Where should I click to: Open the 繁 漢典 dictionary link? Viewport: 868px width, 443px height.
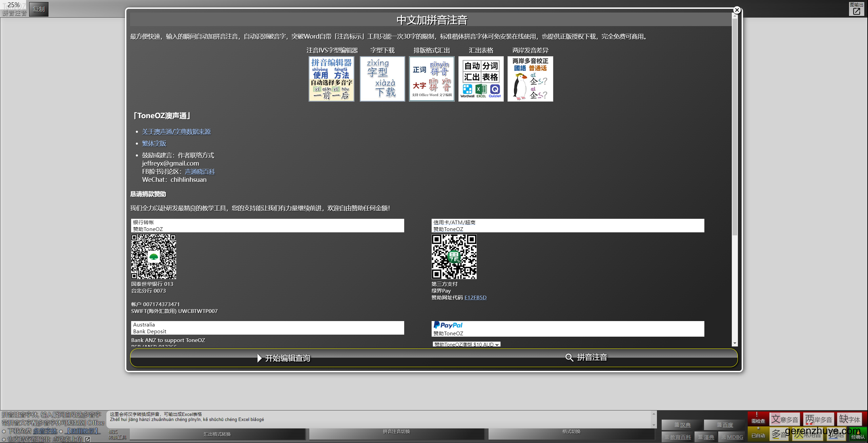click(706, 437)
